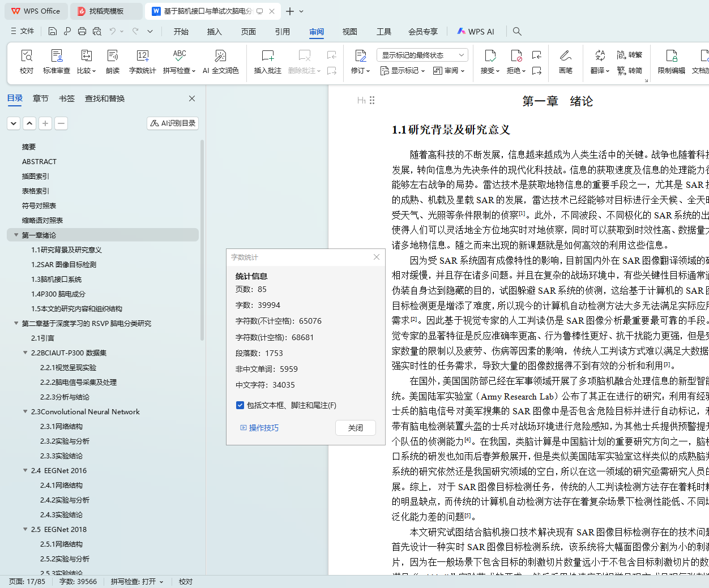
Task: Click the 修订 track changes icon
Action: click(361, 55)
